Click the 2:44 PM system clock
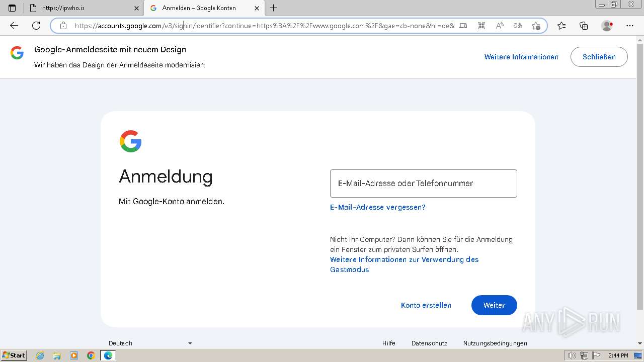This screenshot has width=644, height=362. (x=618, y=355)
